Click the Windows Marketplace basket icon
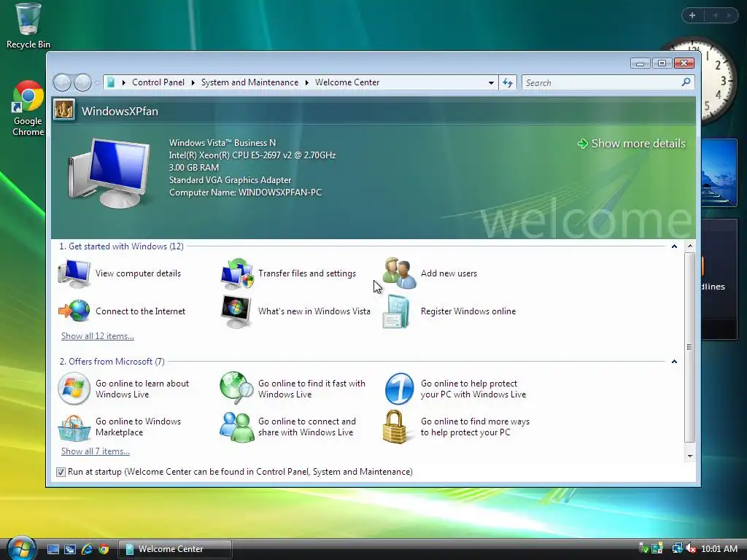Screen dimensions: 747x560 tap(74, 427)
